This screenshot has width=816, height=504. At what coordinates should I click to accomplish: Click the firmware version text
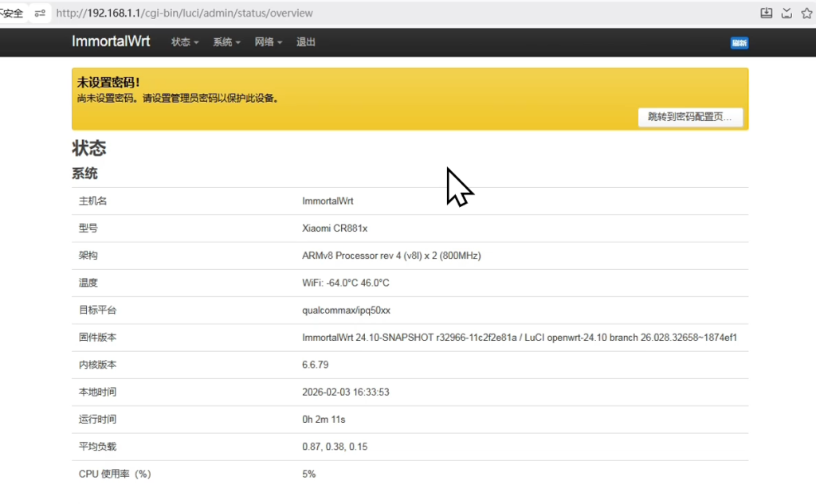[x=518, y=338]
